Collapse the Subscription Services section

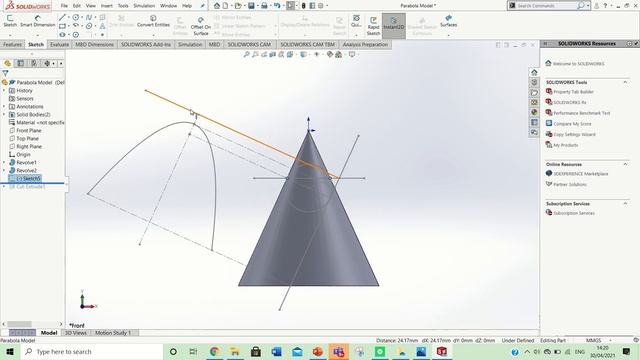tap(625, 203)
